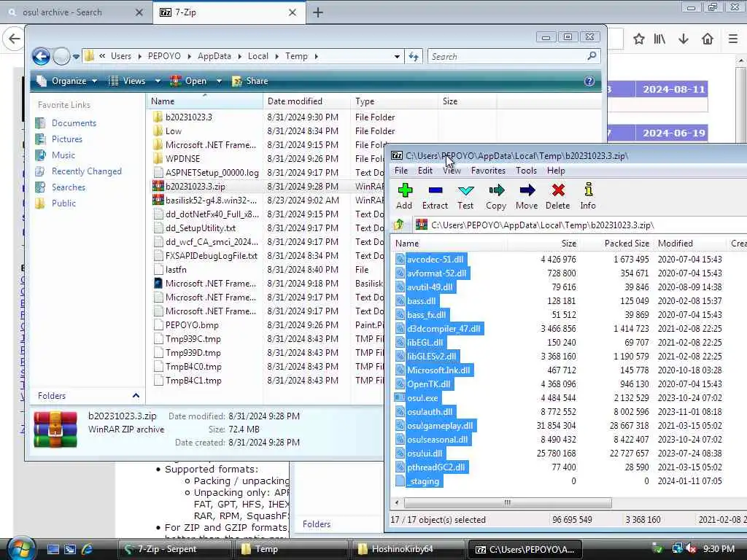Viewport: 747px width, 560px height.
Task: Click the Forward arrow in Explorer window
Action: [61, 57]
